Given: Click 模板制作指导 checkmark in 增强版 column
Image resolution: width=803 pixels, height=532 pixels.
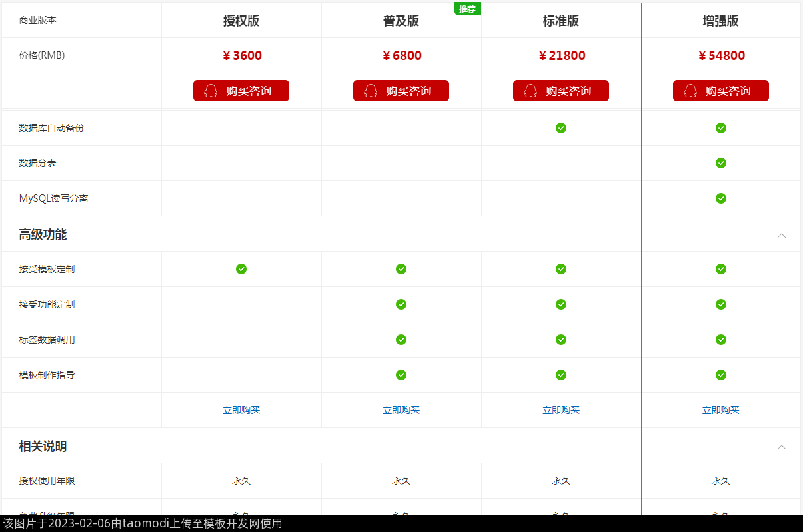Looking at the screenshot, I should tap(721, 375).
